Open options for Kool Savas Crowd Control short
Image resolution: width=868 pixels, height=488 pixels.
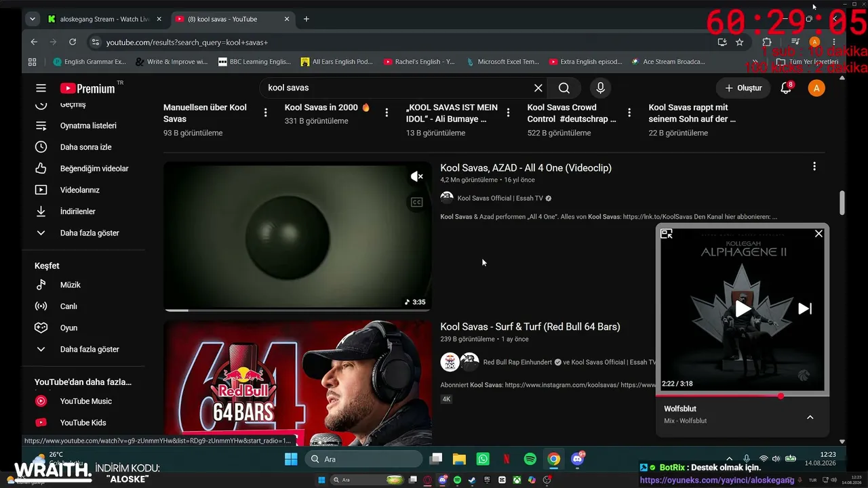pyautogui.click(x=629, y=113)
